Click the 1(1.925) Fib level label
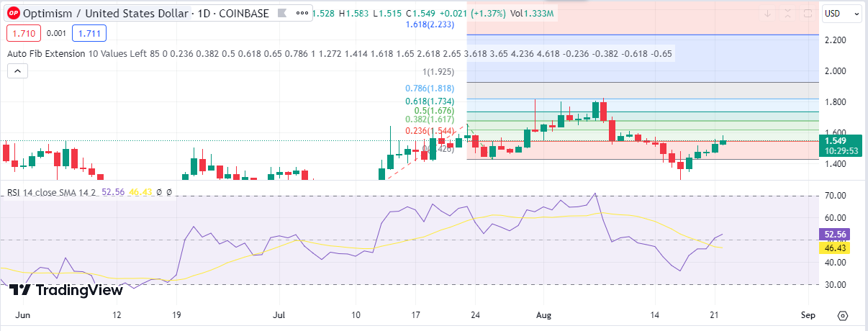The image size is (868, 331). coord(438,72)
